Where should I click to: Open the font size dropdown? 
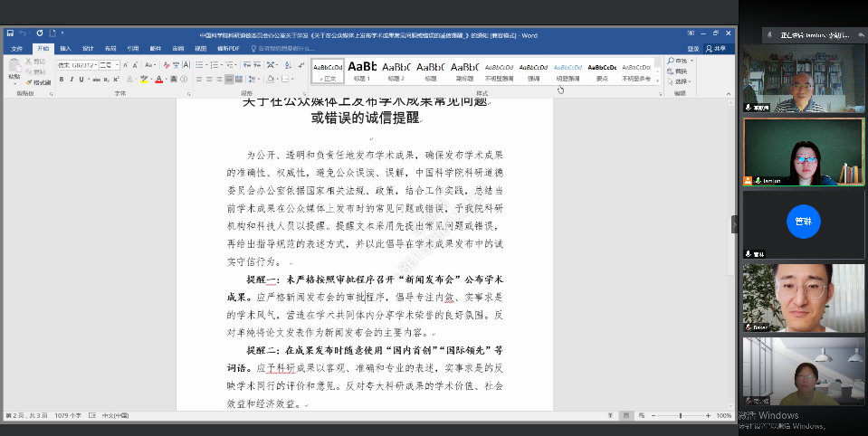tap(118, 65)
